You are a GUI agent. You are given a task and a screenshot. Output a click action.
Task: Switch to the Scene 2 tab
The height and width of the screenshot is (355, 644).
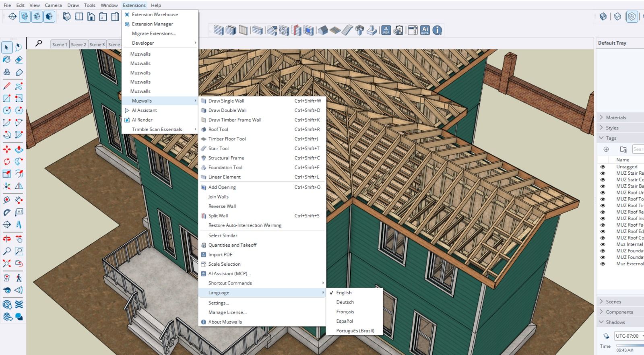click(x=78, y=45)
